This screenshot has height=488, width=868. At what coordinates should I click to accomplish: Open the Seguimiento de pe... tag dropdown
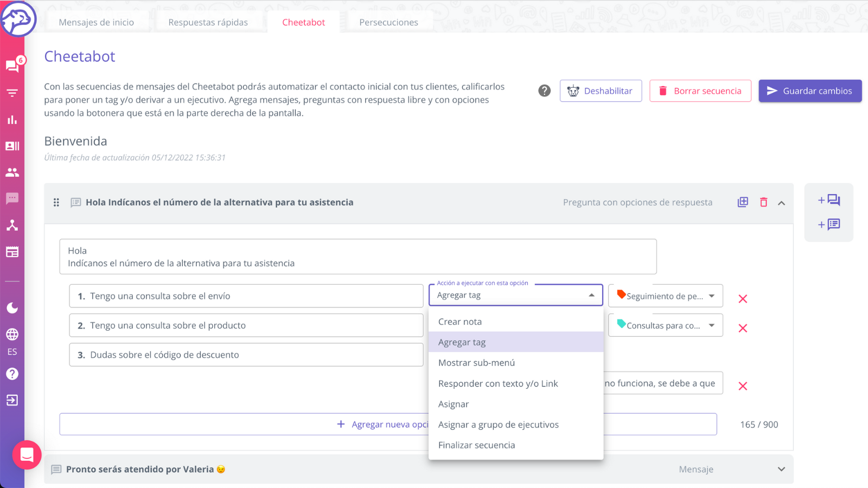pyautogui.click(x=666, y=296)
